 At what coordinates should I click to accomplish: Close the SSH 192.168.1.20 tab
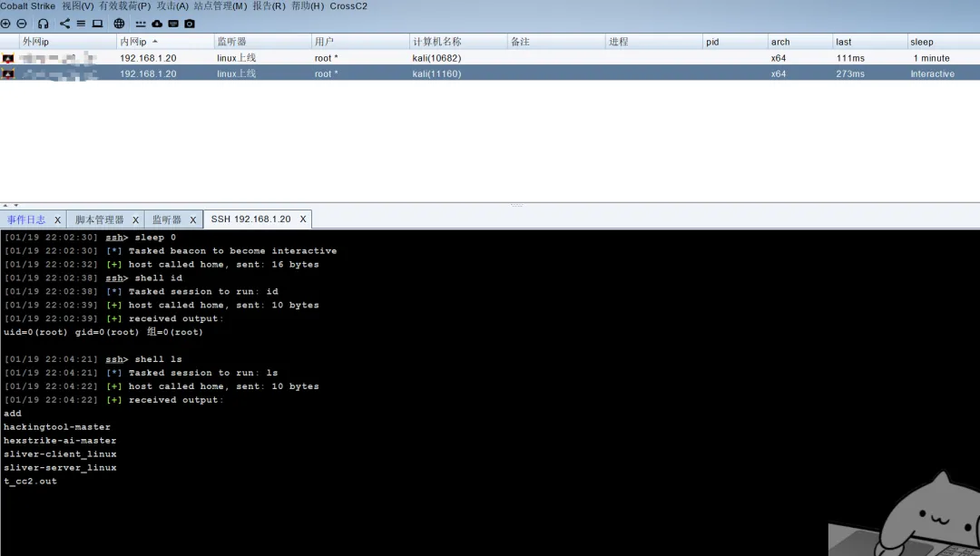coord(303,219)
